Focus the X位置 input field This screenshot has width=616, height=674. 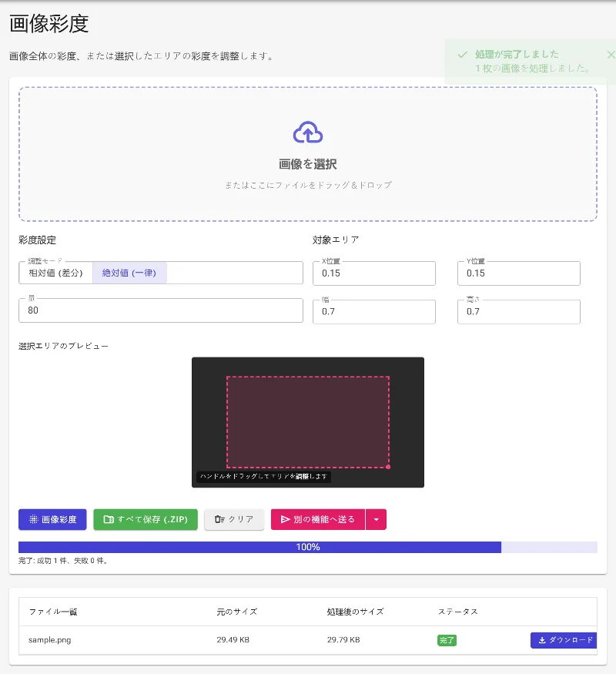tap(373, 273)
